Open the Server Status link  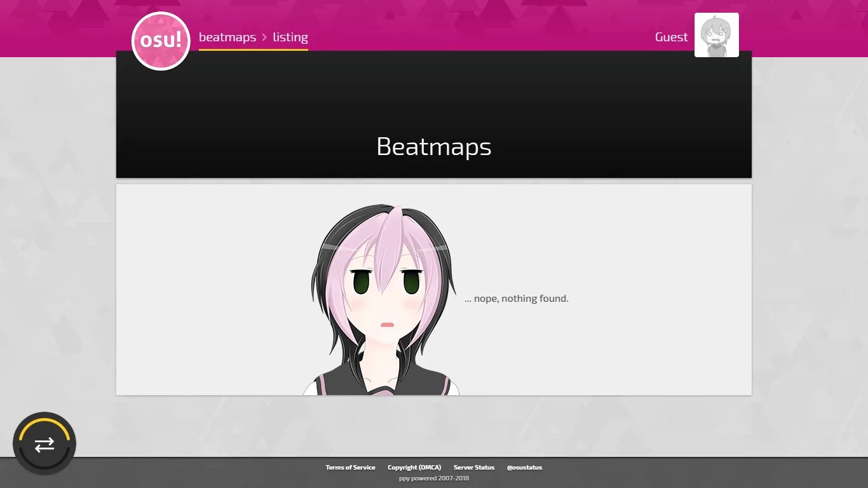coord(474,468)
